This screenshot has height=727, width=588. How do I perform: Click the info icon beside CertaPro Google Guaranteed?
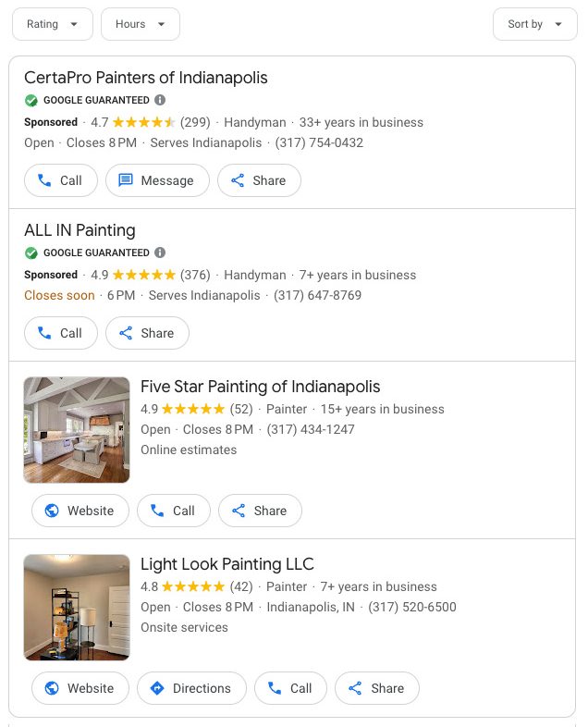[160, 100]
